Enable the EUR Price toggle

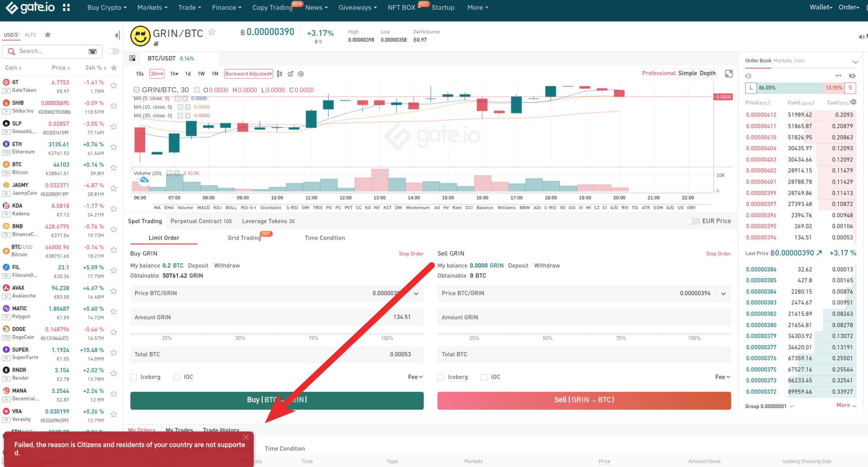(693, 221)
